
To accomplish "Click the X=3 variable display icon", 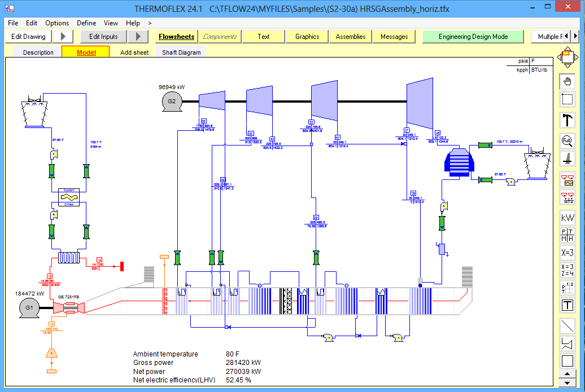I will tap(567, 252).
